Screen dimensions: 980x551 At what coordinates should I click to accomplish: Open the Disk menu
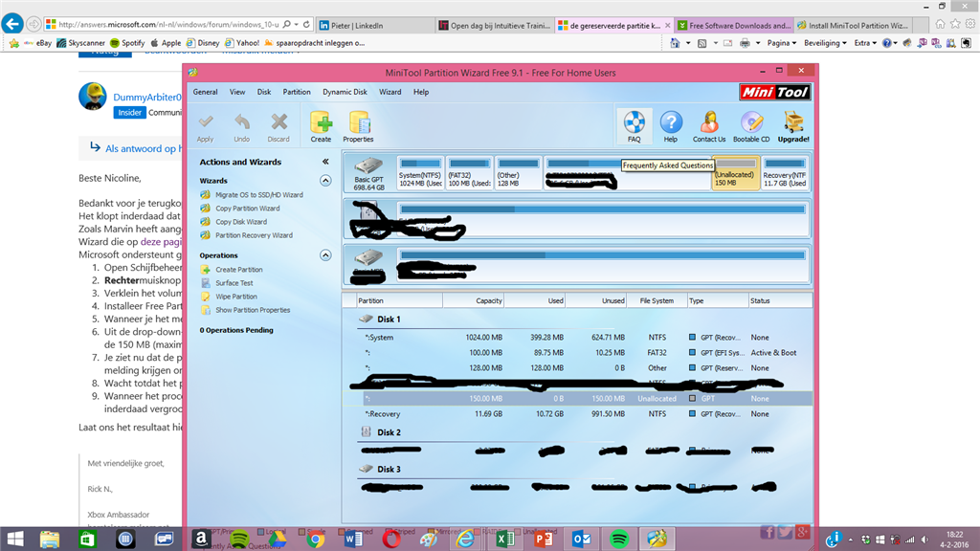pos(264,92)
